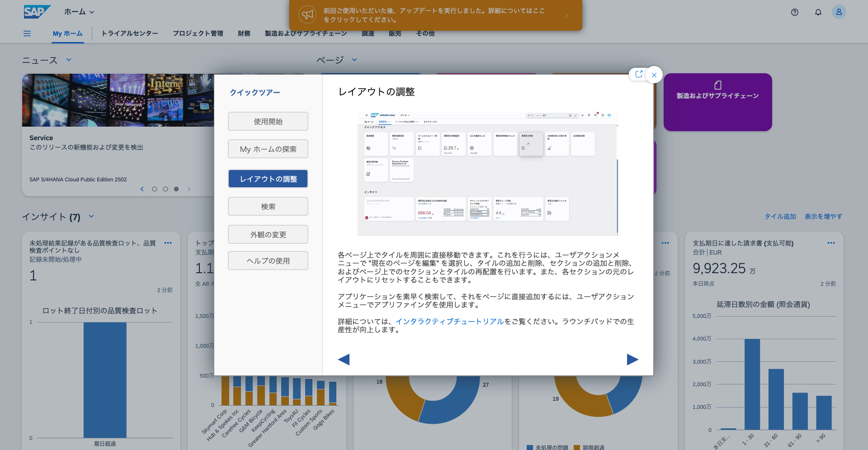Image resolution: width=868 pixels, height=450 pixels.
Task: Click the 9,923.25 invoice total value
Action: (x=719, y=268)
